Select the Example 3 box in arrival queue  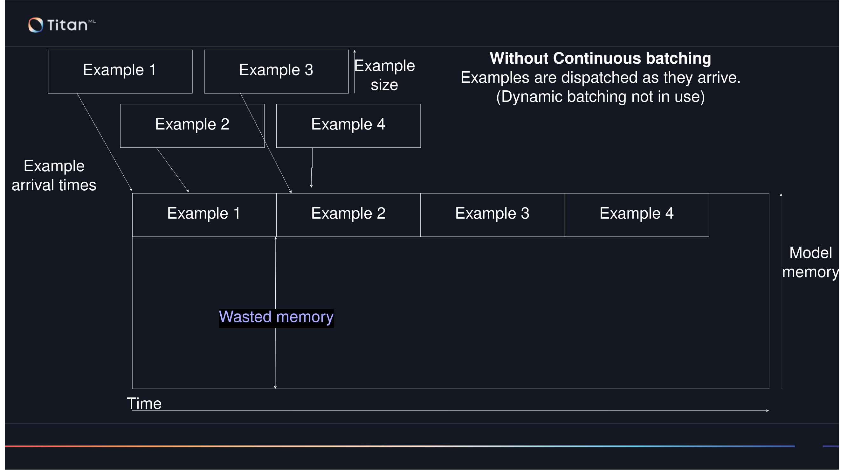[276, 71]
